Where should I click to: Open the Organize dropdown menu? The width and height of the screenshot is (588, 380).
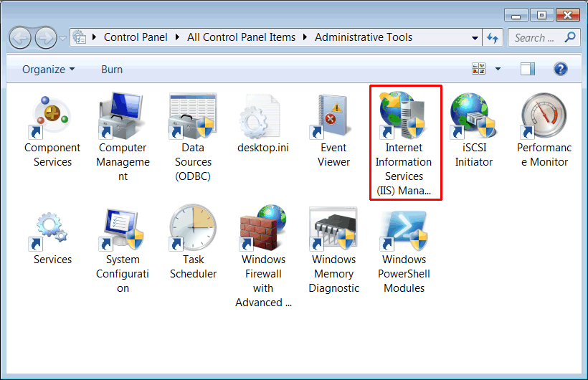48,70
